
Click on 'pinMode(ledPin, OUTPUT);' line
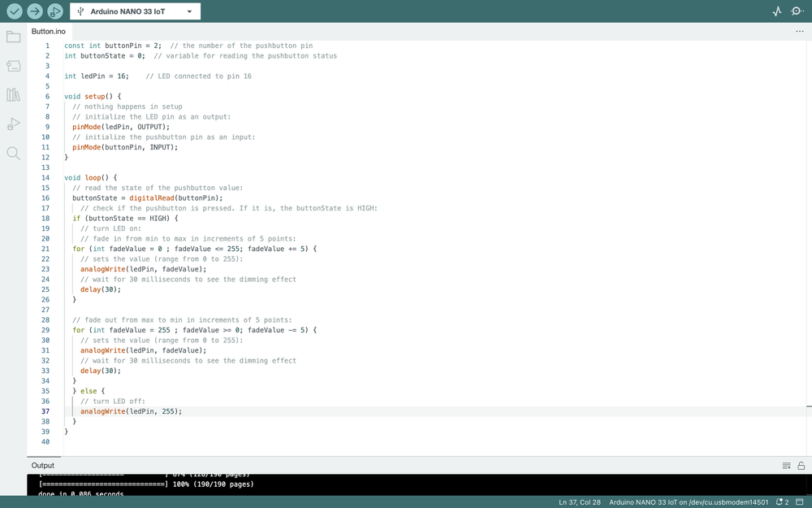tap(121, 127)
